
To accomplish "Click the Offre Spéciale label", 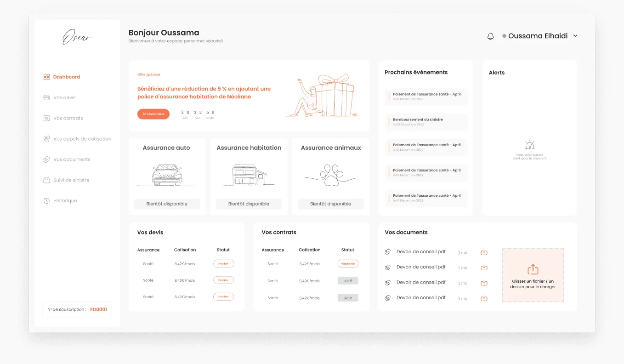I will pyautogui.click(x=149, y=74).
